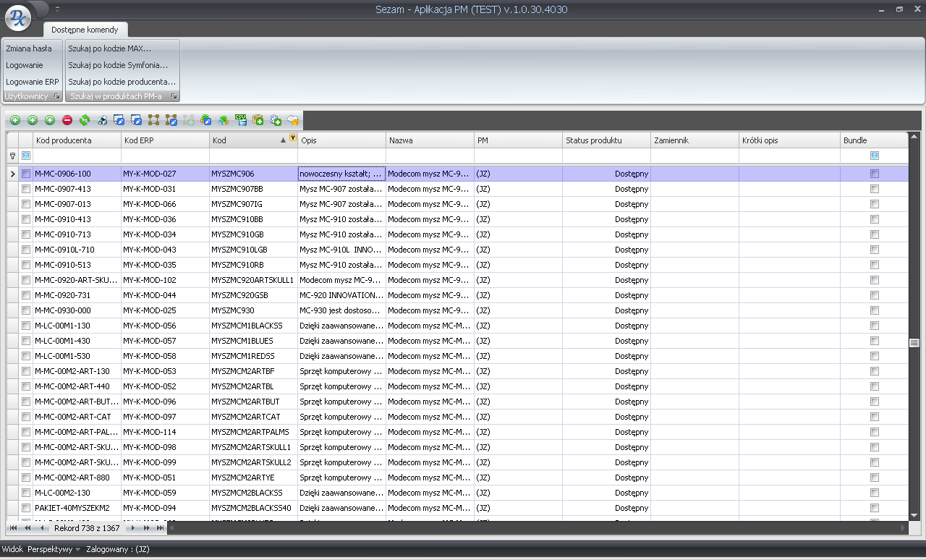The width and height of the screenshot is (926, 560).
Task: Sort by the Nazwa column header
Action: pos(430,140)
